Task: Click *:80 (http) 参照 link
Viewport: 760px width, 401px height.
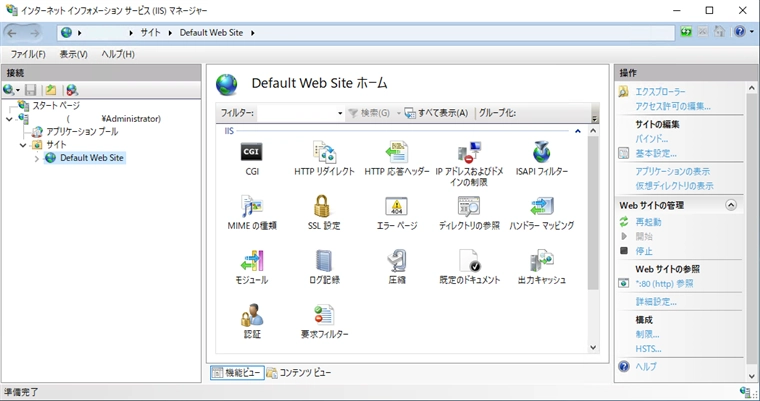Action: 664,284
